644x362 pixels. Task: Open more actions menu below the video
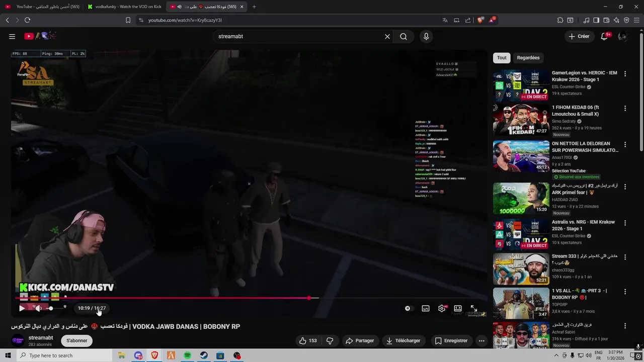[x=481, y=340]
